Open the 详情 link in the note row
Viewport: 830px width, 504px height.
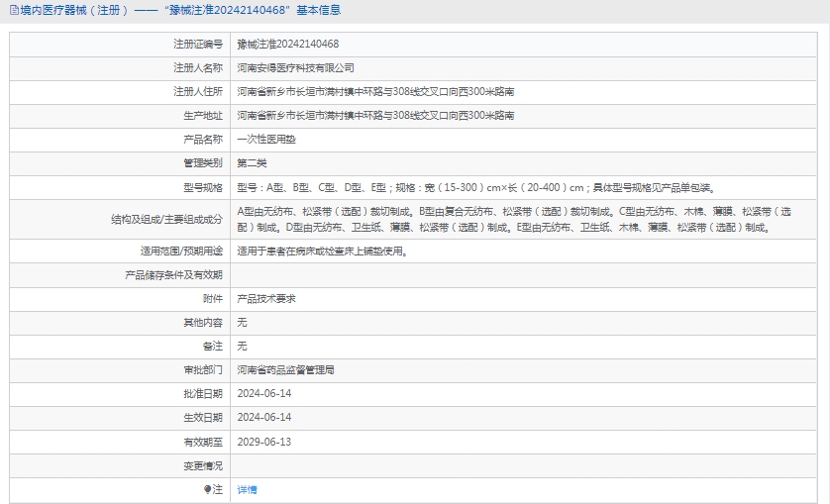click(247, 489)
